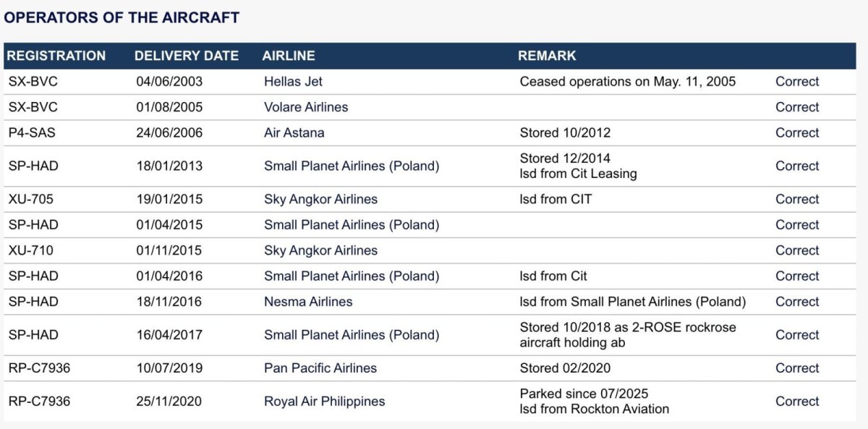868x429 pixels.
Task: Click Sky Angkor Airlines for XU-705
Action: [320, 199]
